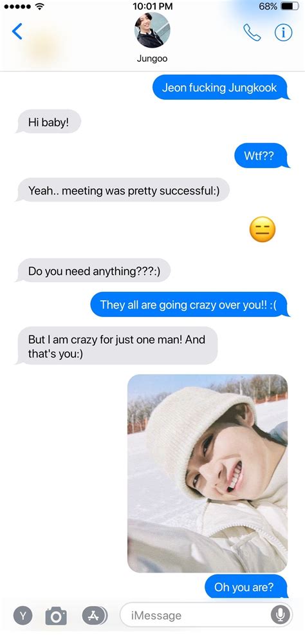Open the App Store apps icon
The width and height of the screenshot is (305, 644).
tap(95, 615)
